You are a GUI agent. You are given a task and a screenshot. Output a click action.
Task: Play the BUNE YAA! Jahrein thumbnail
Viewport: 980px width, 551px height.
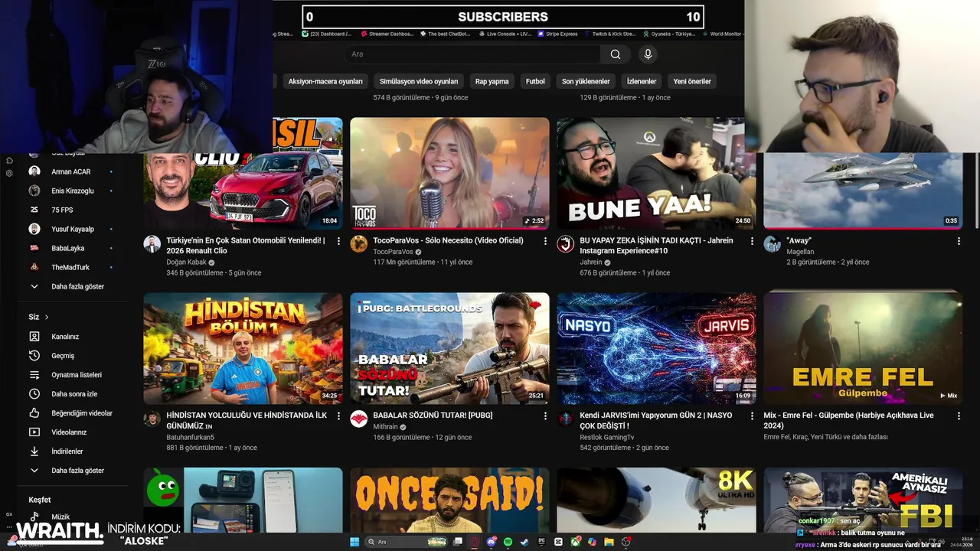656,173
